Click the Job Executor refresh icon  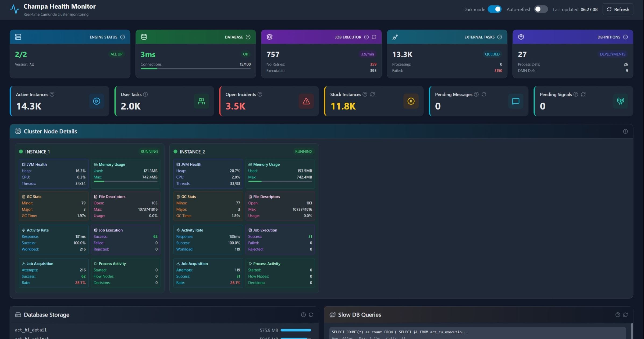point(374,37)
